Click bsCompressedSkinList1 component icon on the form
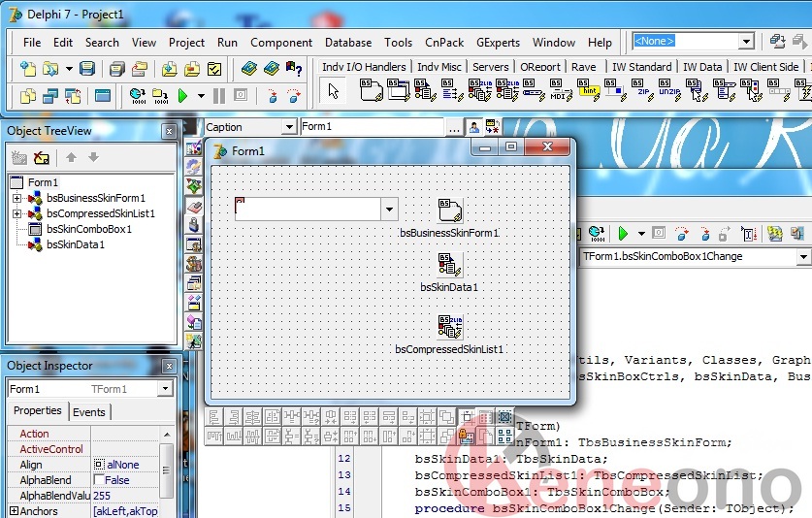Image resolution: width=812 pixels, height=518 pixels. coord(449,326)
